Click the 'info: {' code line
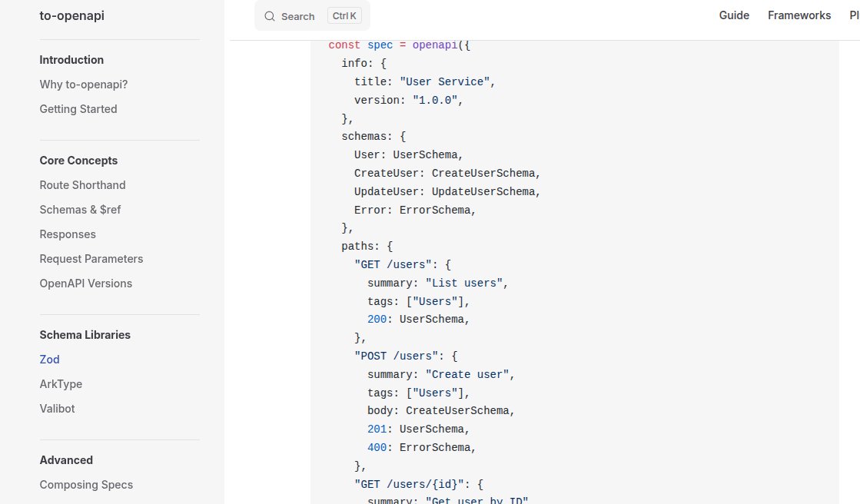Screen dimensions: 860x504 (364, 64)
